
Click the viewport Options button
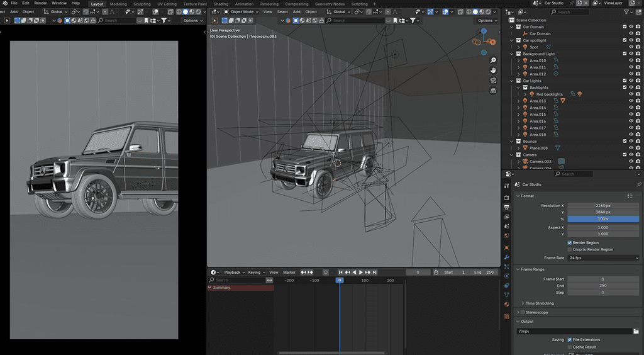487,20
